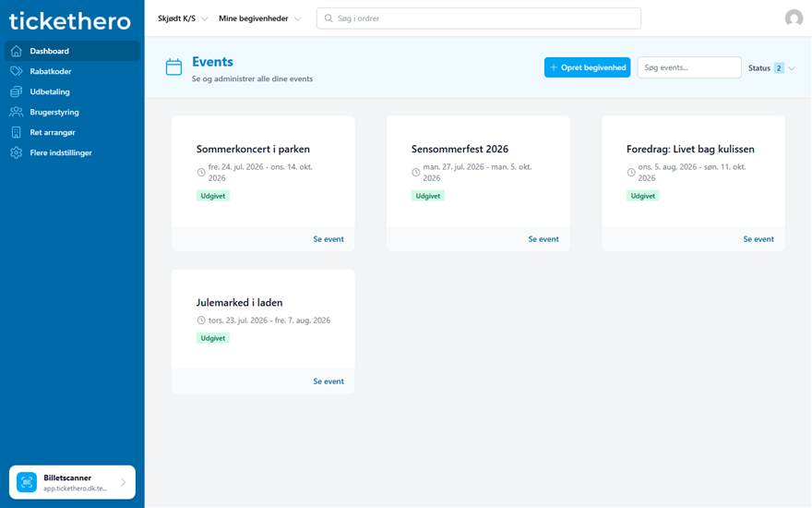The height and width of the screenshot is (508, 812).
Task: Open Brugerstyring section
Action: (73, 112)
